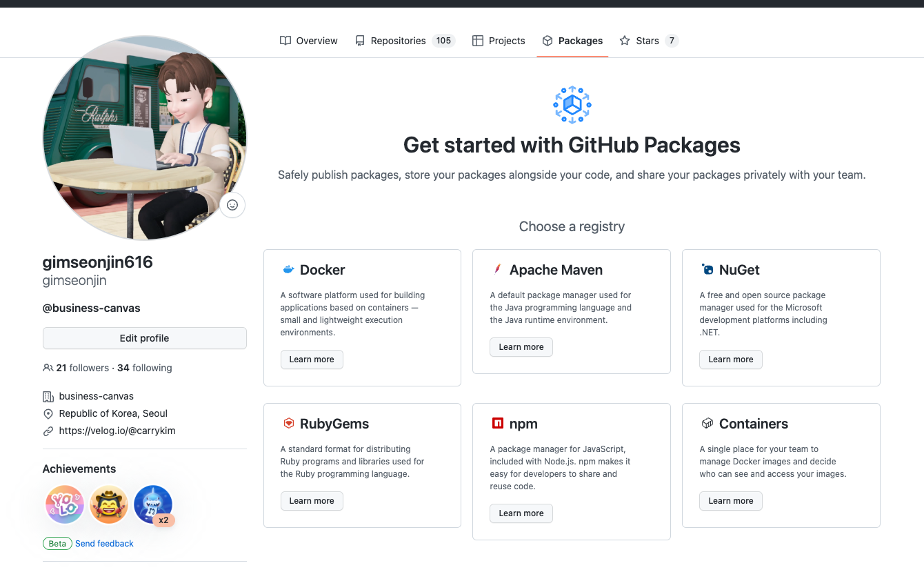Click the Stars star icon
The height and width of the screenshot is (570, 924).
coord(625,41)
